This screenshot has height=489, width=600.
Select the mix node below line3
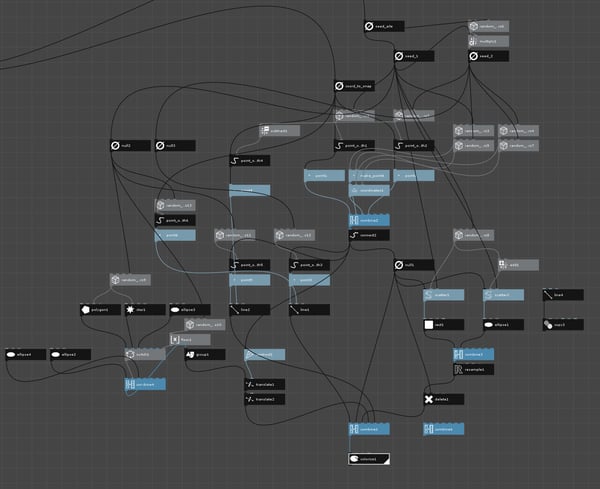563,325
